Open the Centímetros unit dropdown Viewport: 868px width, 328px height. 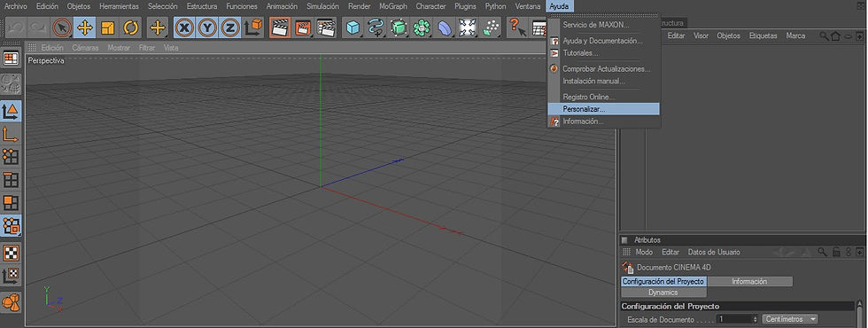pos(790,319)
